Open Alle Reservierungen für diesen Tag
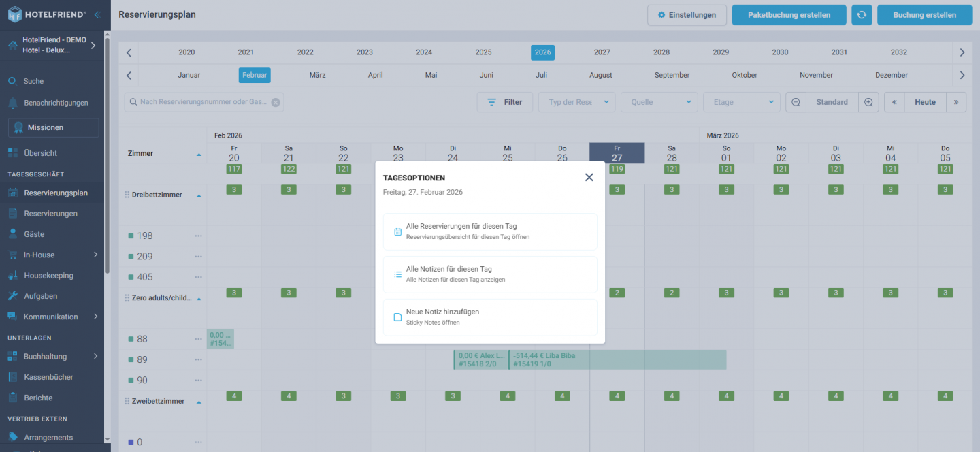Image resolution: width=980 pixels, height=452 pixels. (x=490, y=231)
